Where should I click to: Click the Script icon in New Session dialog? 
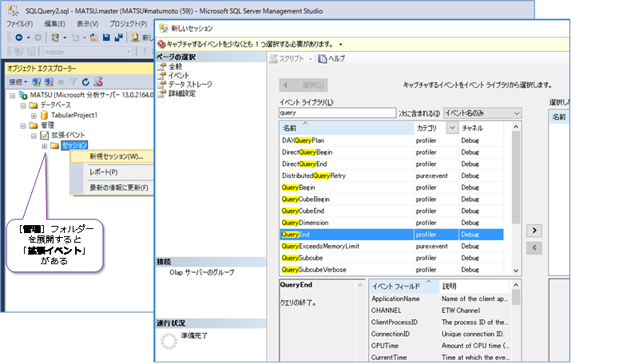[273, 58]
